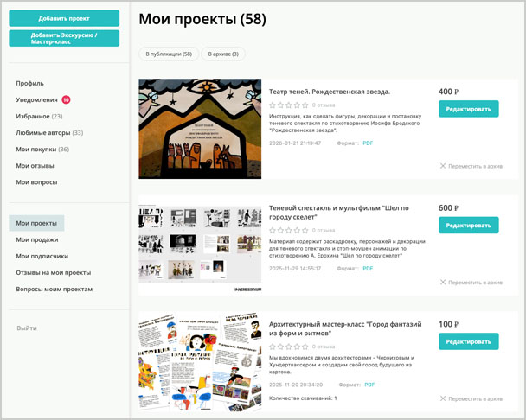Click date 2026-01-21 21:19:47

pyautogui.click(x=295, y=143)
